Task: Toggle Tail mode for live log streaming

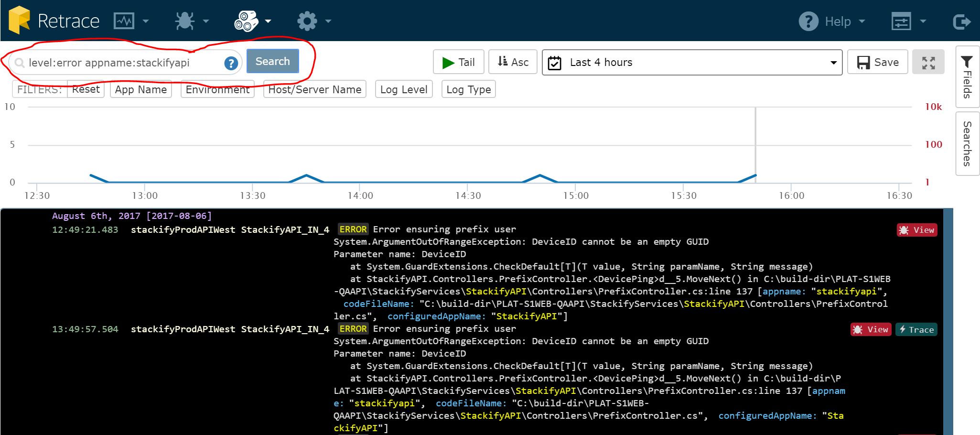Action: pyautogui.click(x=458, y=62)
